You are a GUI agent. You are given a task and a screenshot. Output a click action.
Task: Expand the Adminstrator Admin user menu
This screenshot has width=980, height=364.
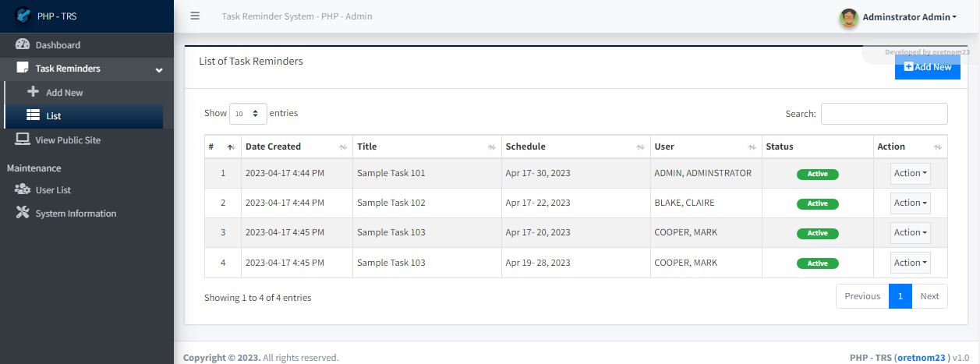909,17
